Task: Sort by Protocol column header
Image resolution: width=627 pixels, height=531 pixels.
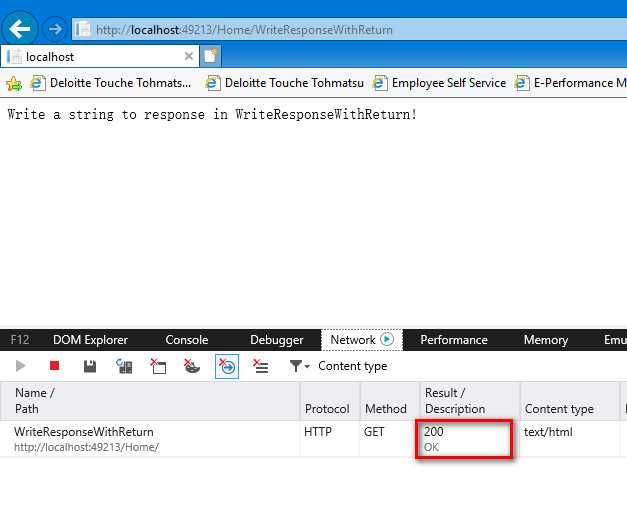Action: [x=329, y=401]
